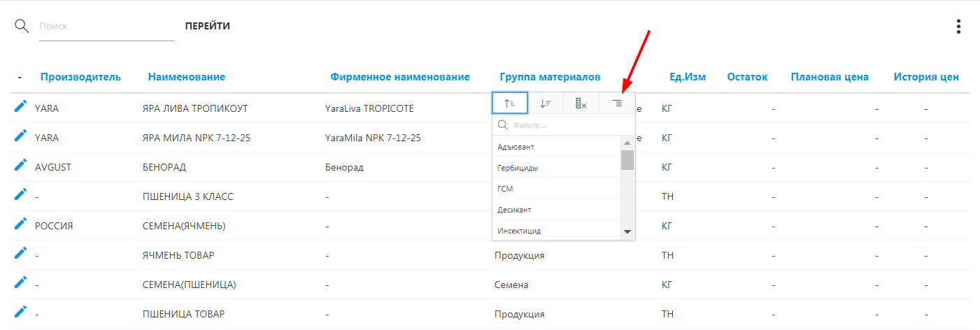Image resolution: width=980 pixels, height=330 pixels.
Task: Click edit pencil for СЕМЕНА(ЯЧМЕНЬ) row
Action: tap(20, 225)
